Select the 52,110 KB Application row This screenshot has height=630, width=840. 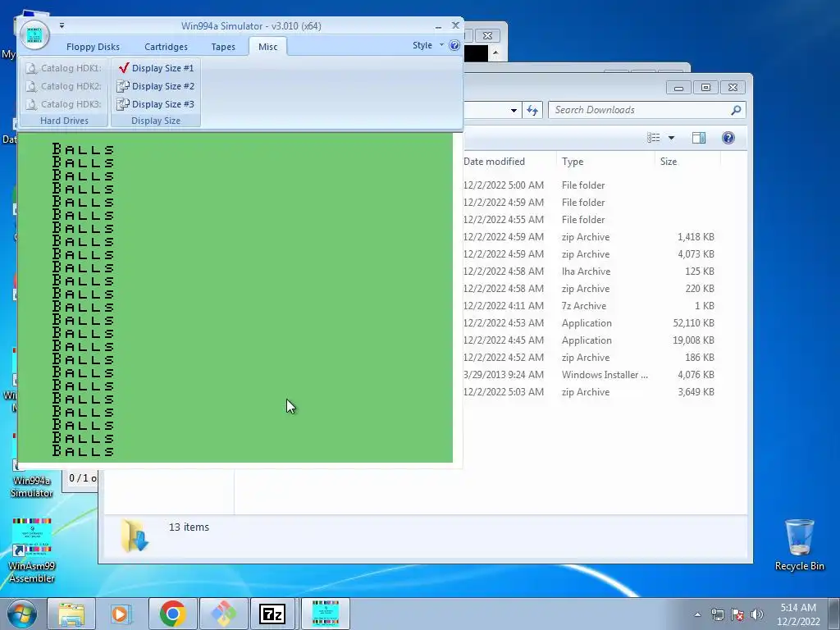pos(589,323)
